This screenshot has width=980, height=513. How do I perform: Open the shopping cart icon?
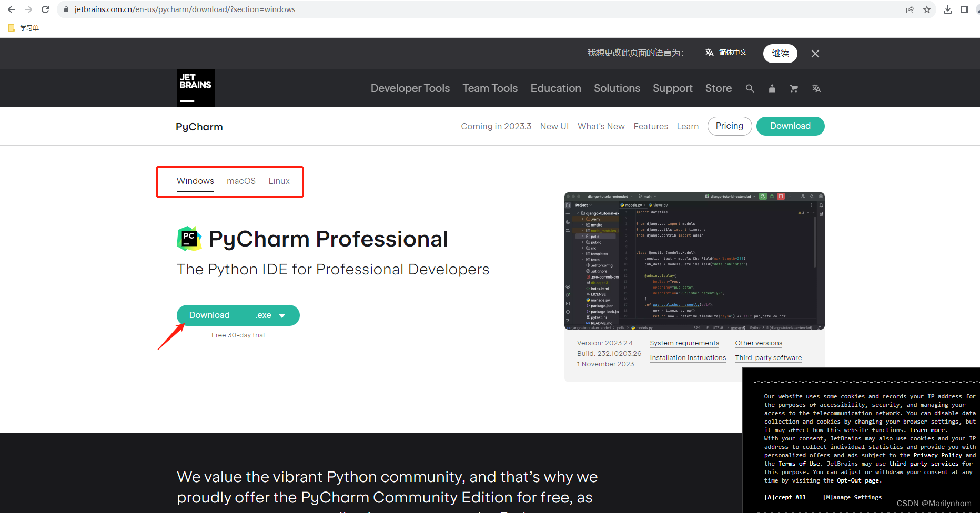point(794,88)
